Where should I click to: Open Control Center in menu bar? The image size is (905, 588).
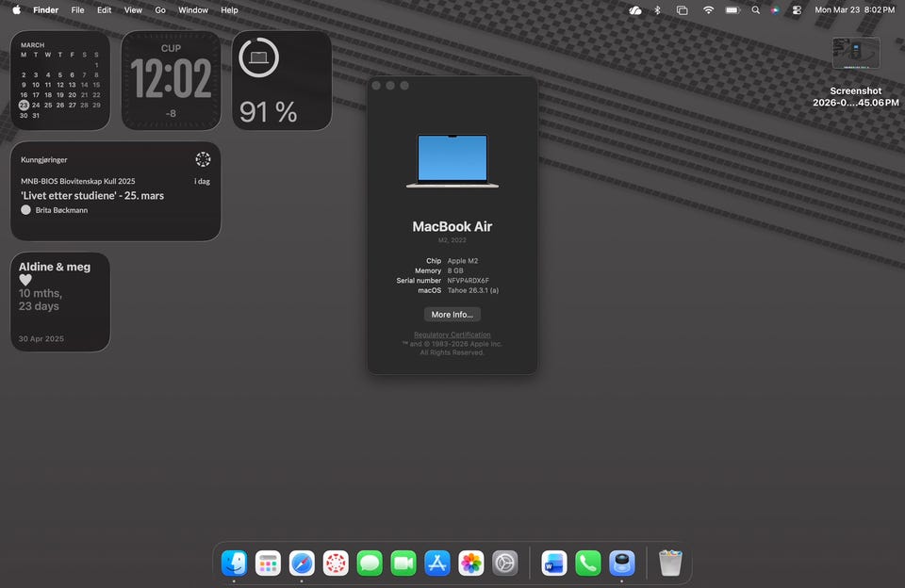797,10
